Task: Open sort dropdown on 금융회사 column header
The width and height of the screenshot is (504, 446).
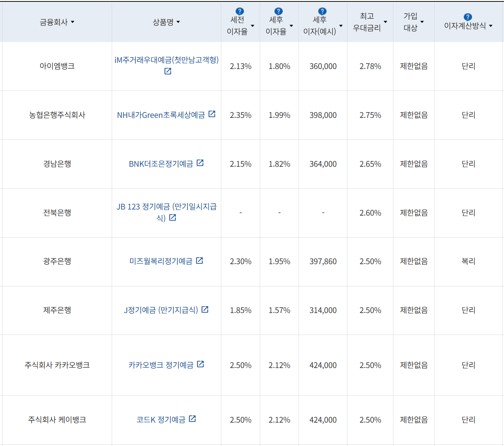Action: click(73, 22)
